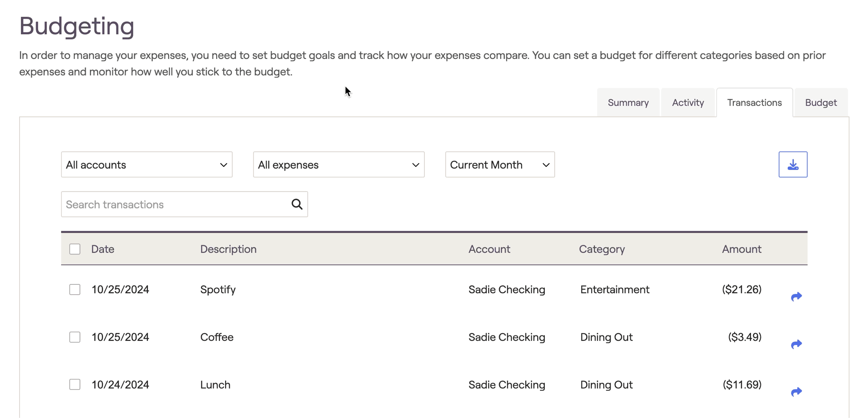Check the Spotify transaction checkbox
The image size is (868, 418).
pos(75,289)
